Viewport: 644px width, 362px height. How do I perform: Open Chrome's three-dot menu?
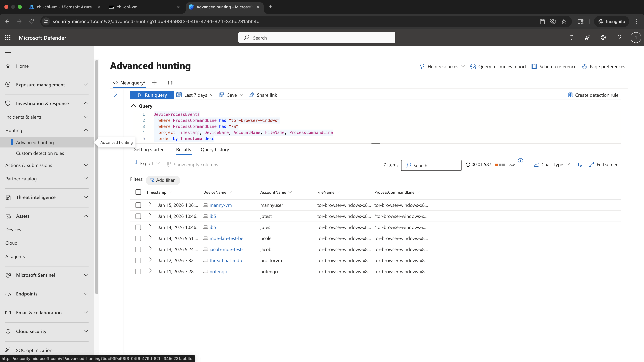[636, 21]
